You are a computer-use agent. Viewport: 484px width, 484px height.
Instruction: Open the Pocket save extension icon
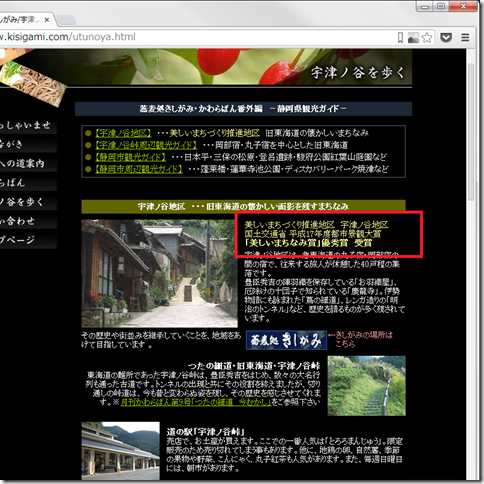coord(446,37)
